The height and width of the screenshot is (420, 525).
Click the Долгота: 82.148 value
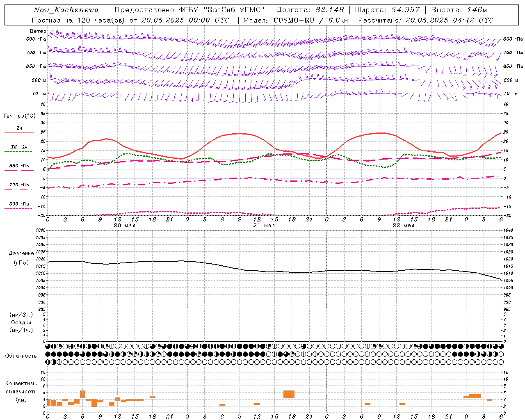tap(310, 10)
